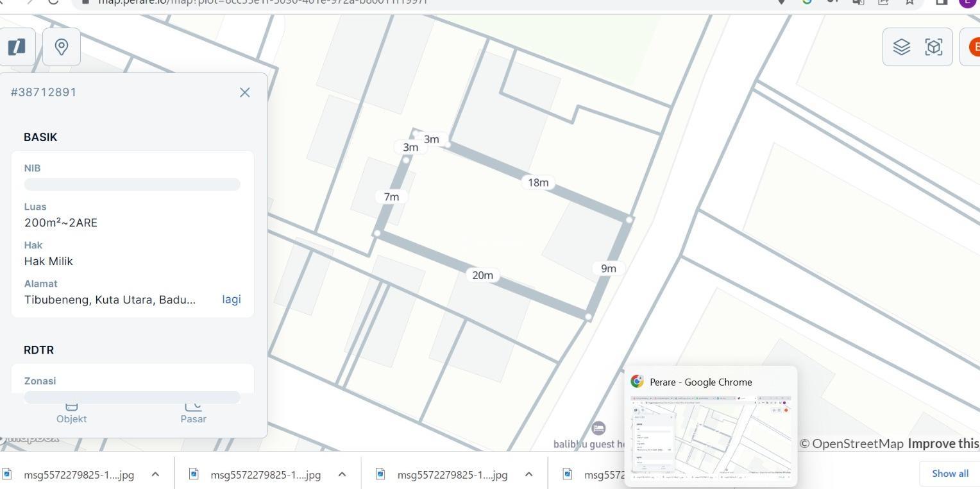Click the Perare logo button
This screenshot has width=980, height=489.
pyautogui.click(x=15, y=47)
